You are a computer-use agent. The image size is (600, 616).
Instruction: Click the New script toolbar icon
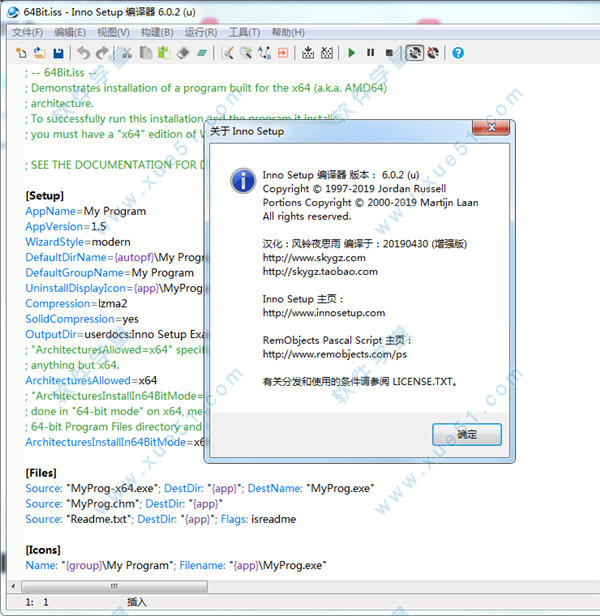click(x=21, y=53)
